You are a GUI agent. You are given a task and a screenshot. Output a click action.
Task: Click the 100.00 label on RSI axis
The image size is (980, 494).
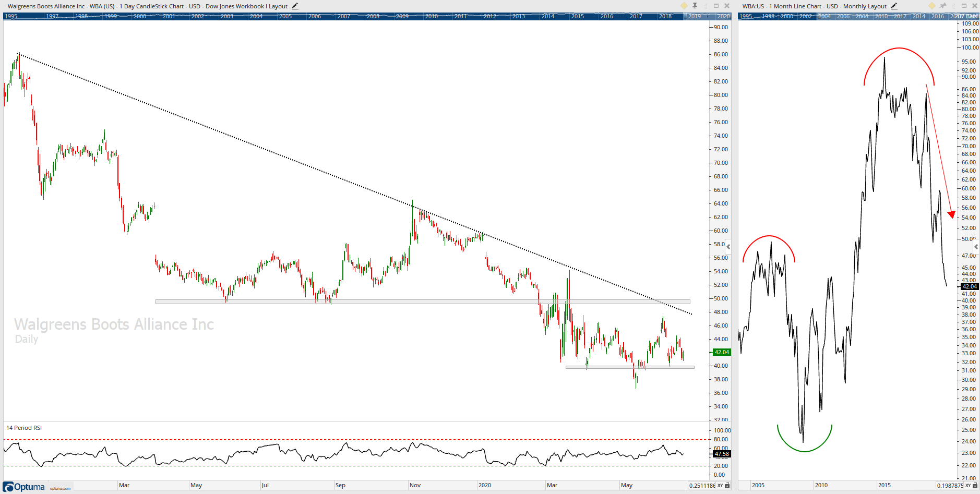click(x=722, y=430)
